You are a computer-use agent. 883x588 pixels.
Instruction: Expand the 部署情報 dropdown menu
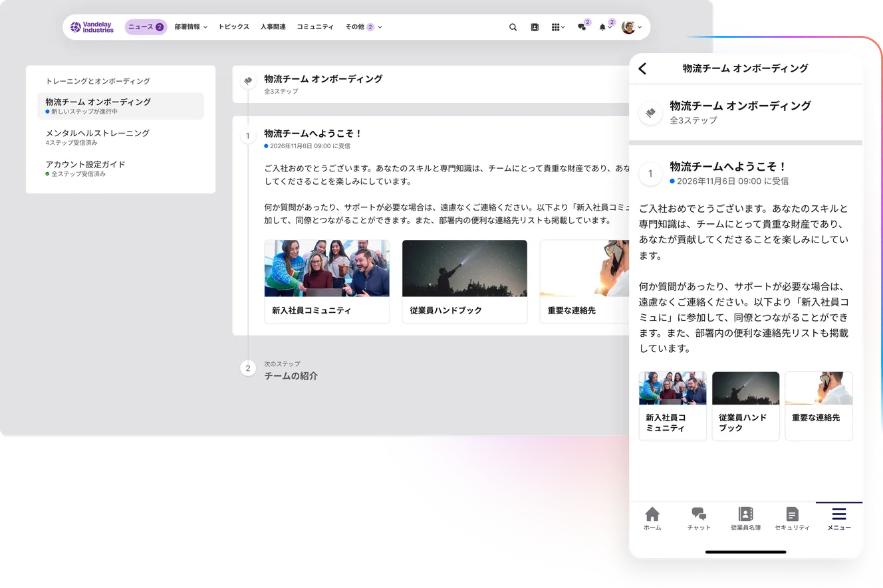click(191, 27)
